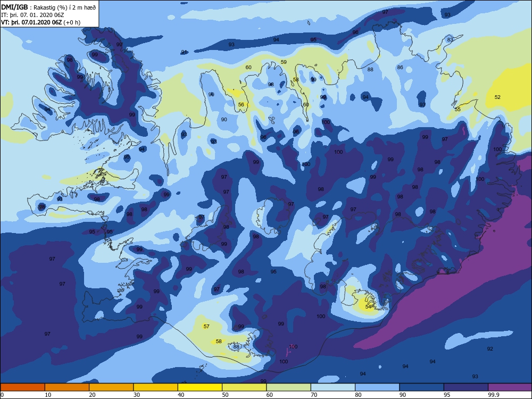Click the 'IT: þri. 07. 01. 2020 06Z' line
The width and height of the screenshot is (532, 399).
click(x=32, y=15)
